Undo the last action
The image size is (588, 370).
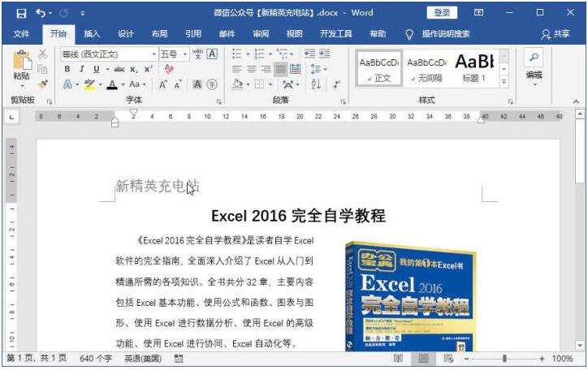[x=41, y=14]
